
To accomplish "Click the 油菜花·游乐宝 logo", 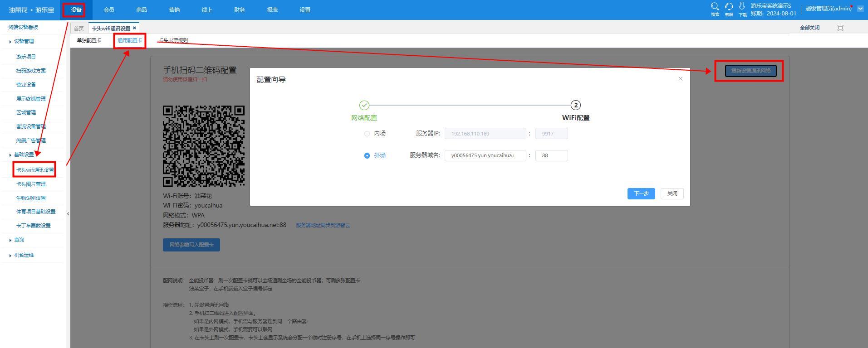I will tap(31, 10).
